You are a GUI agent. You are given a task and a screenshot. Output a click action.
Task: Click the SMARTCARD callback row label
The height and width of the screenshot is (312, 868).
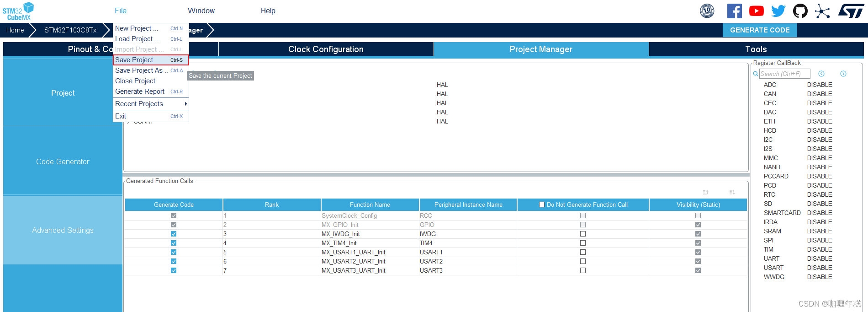782,213
